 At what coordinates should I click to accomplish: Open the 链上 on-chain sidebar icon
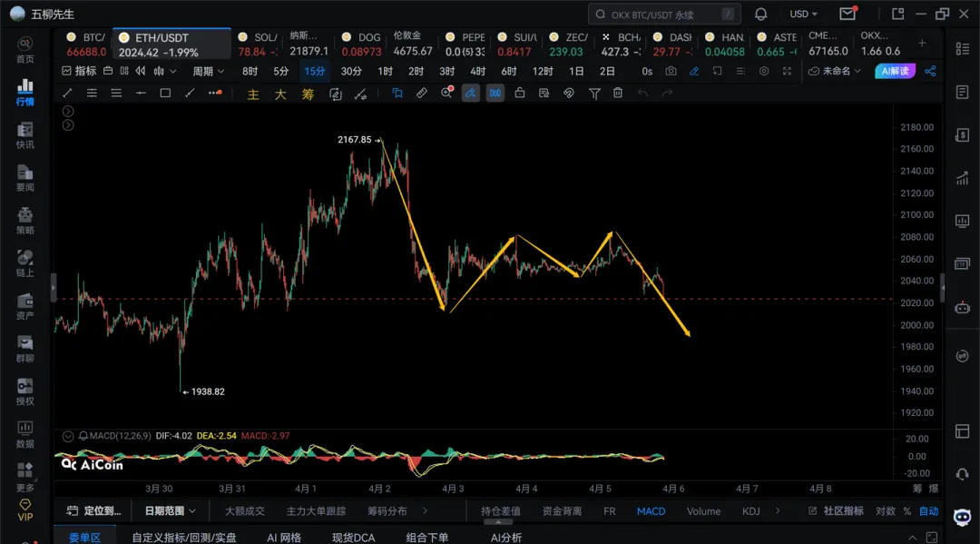25,264
